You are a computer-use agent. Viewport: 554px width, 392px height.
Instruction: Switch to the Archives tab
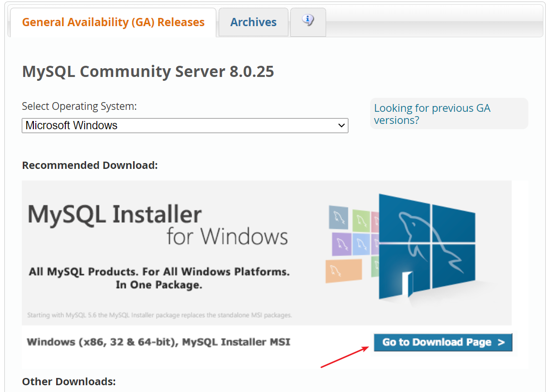(x=254, y=22)
